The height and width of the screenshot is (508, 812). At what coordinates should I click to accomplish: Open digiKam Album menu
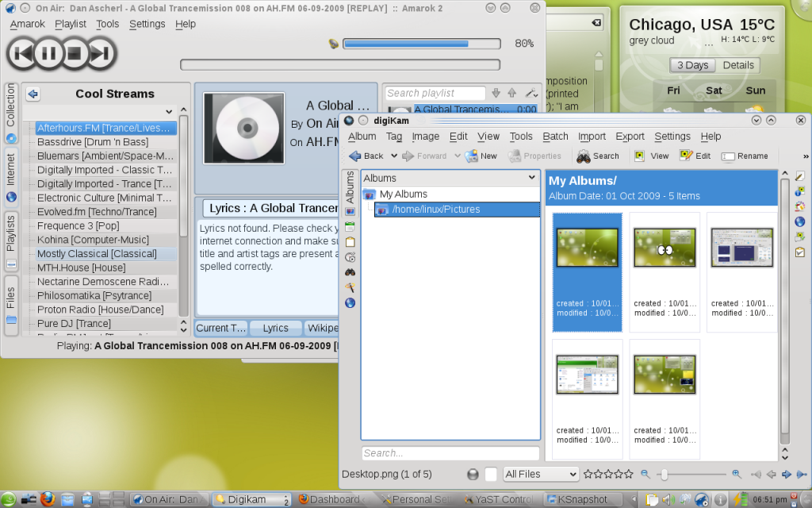coord(362,137)
